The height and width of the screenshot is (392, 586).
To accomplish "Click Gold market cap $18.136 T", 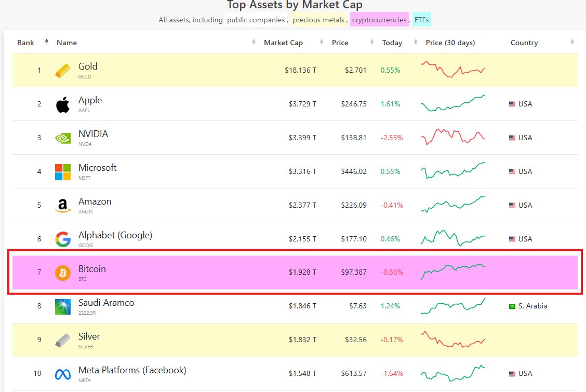I will click(300, 70).
